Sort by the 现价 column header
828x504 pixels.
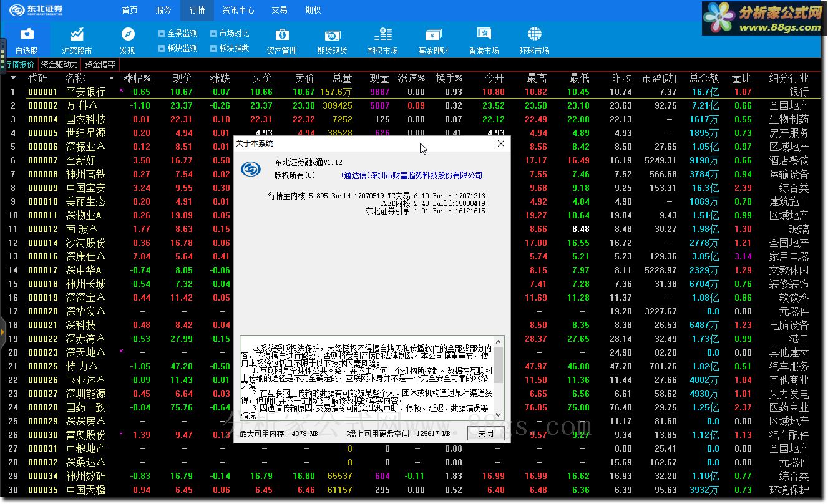(183, 78)
